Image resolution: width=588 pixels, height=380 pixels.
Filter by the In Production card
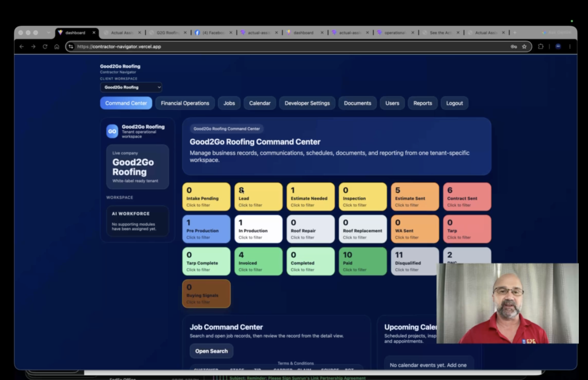click(258, 229)
